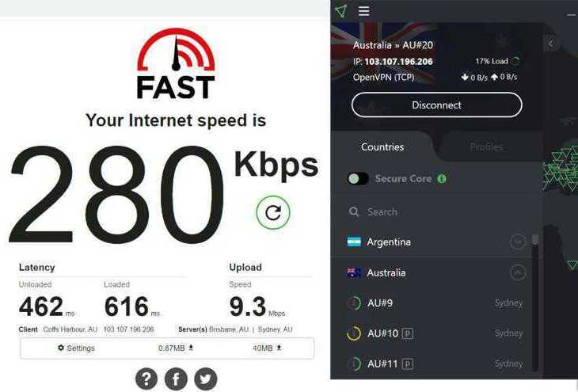Select the Countries tab
This screenshot has width=578, height=392.
(x=382, y=147)
